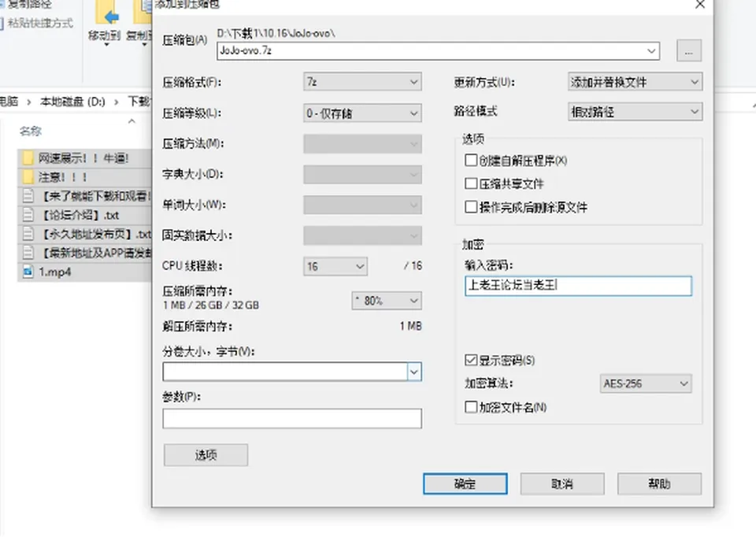Expand the 分卷大小 volume size dropdown
756x537 pixels.
tap(414, 372)
